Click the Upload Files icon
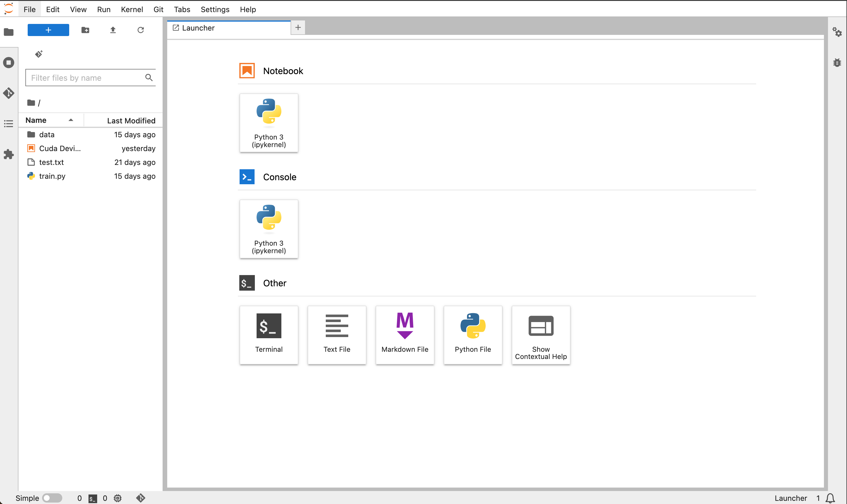Image resolution: width=847 pixels, height=504 pixels. 113,30
